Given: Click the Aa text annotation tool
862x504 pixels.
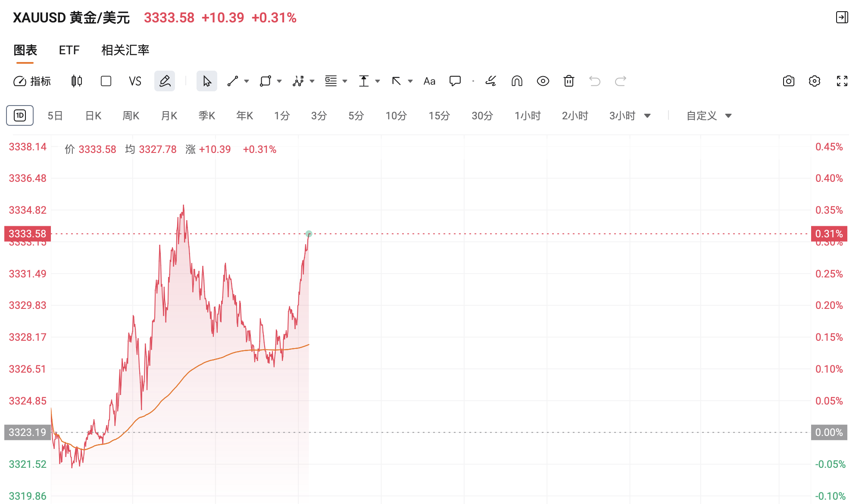Looking at the screenshot, I should 429,81.
